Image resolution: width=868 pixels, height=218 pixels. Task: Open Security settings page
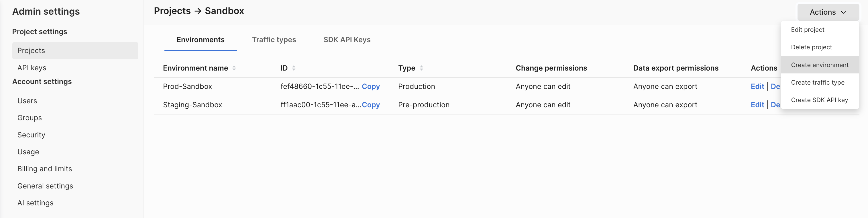coord(31,135)
